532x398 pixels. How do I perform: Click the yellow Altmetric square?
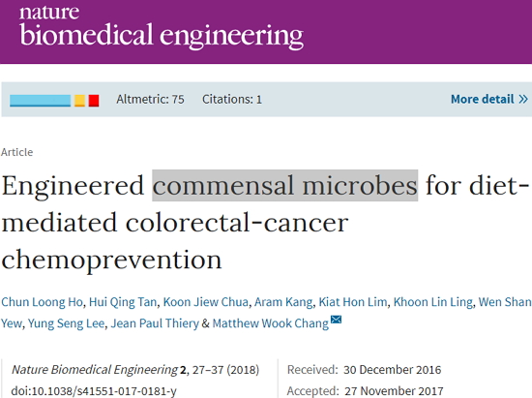[x=79, y=101]
